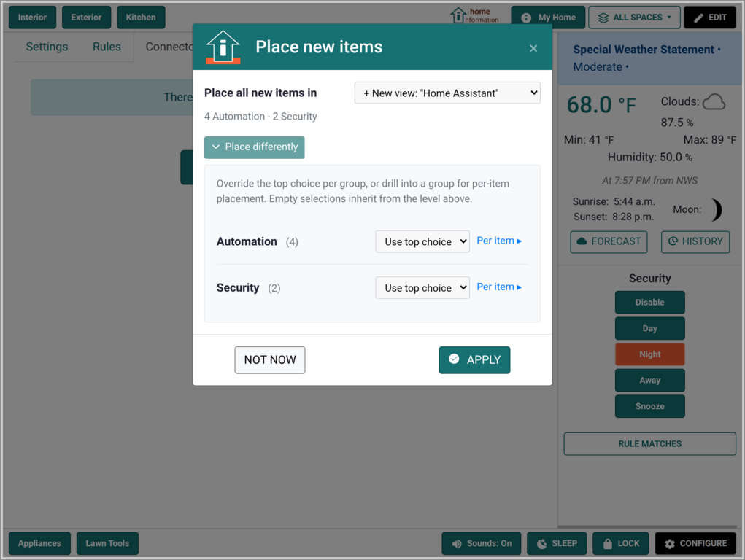Click '4 Automation · 2 Security' summary text
The height and width of the screenshot is (560, 745).
[260, 117]
